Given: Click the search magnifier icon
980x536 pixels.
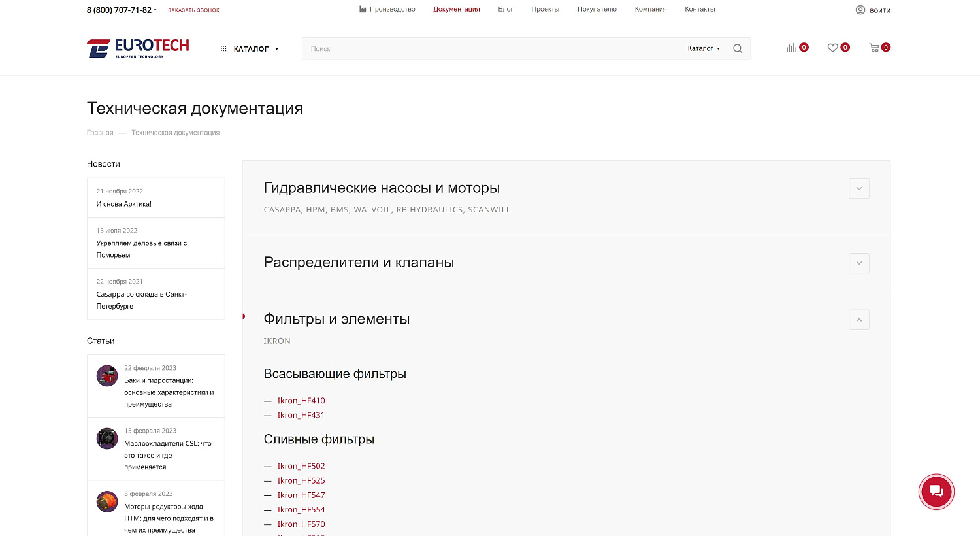Looking at the screenshot, I should pos(738,48).
